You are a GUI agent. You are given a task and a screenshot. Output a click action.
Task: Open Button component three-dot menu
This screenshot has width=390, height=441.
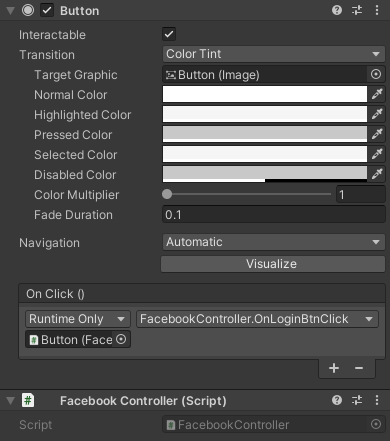pos(377,10)
